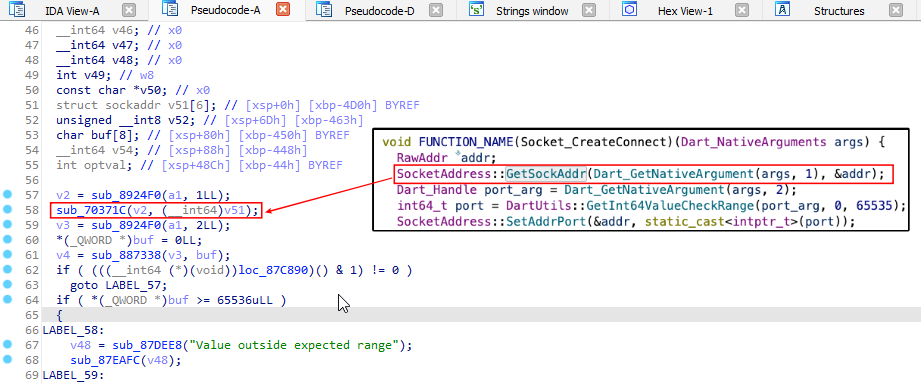Toggle breakpoint dot on line 57
The width and height of the screenshot is (921, 384).
click(7, 194)
